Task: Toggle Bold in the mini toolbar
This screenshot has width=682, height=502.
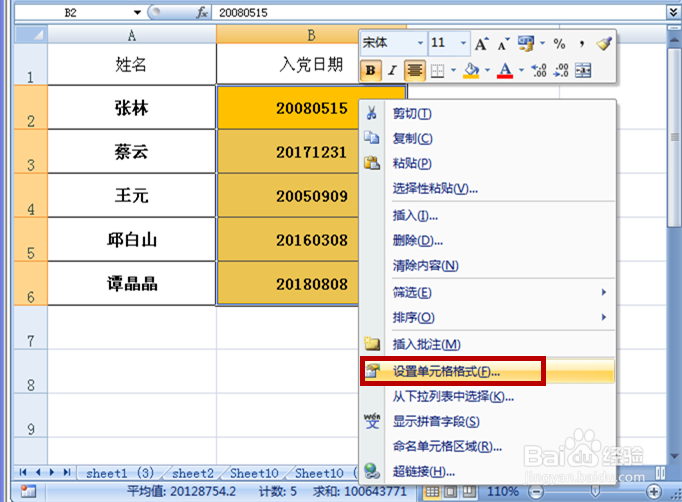Action: click(371, 70)
